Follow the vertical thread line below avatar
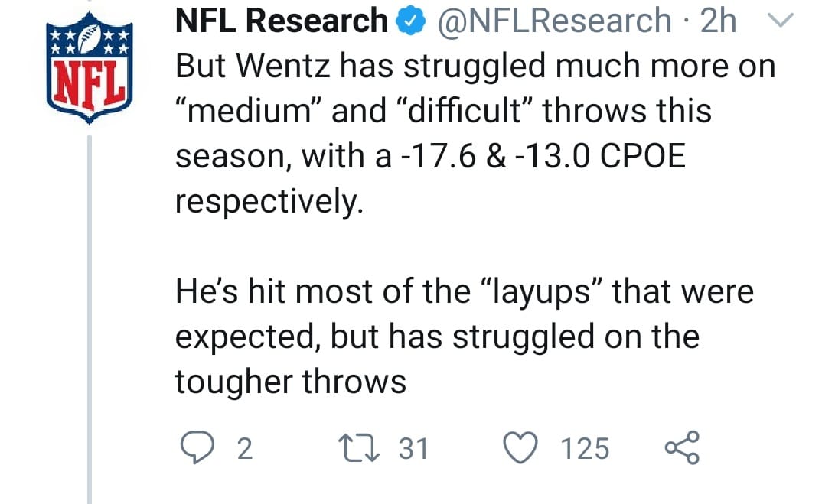Image resolution: width=822 pixels, height=504 pixels. point(90,321)
